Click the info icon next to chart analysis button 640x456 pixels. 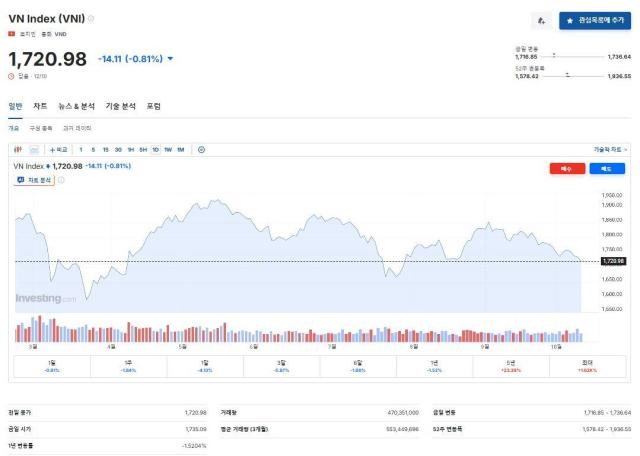coord(61,180)
